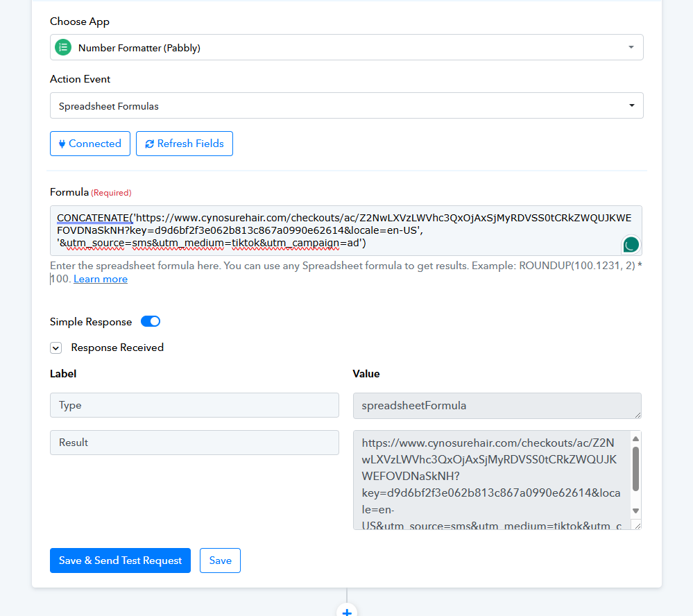Click the Response Received label

point(117,348)
